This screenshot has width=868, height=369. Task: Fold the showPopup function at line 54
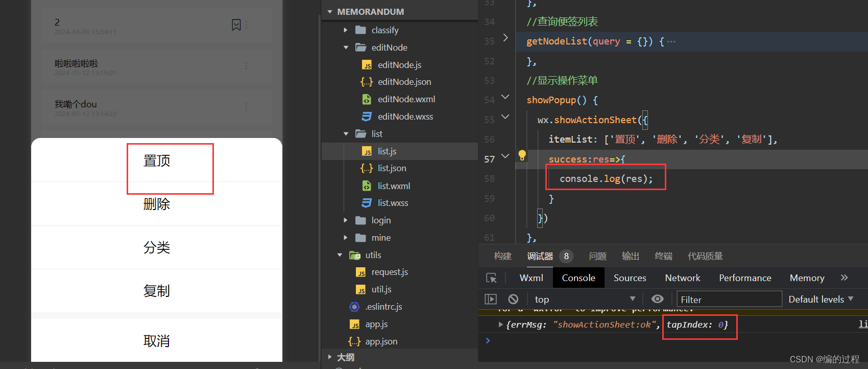tap(505, 97)
